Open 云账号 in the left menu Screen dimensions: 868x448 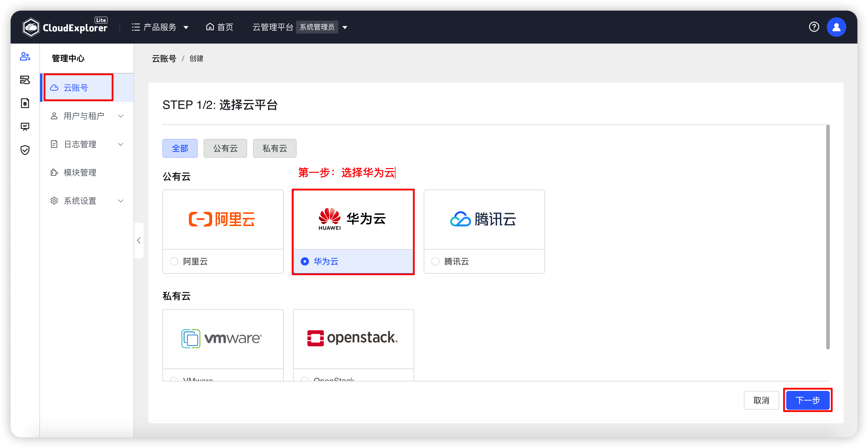[x=87, y=88]
